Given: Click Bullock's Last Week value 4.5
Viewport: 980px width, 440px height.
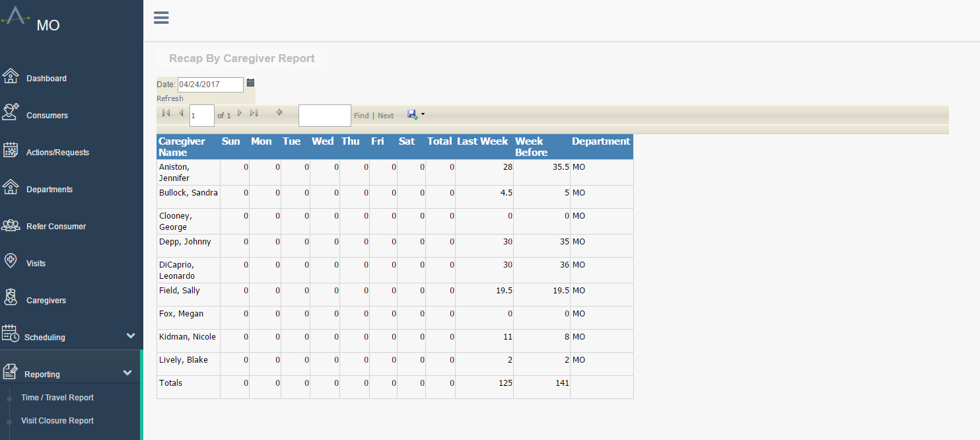Looking at the screenshot, I should (506, 193).
